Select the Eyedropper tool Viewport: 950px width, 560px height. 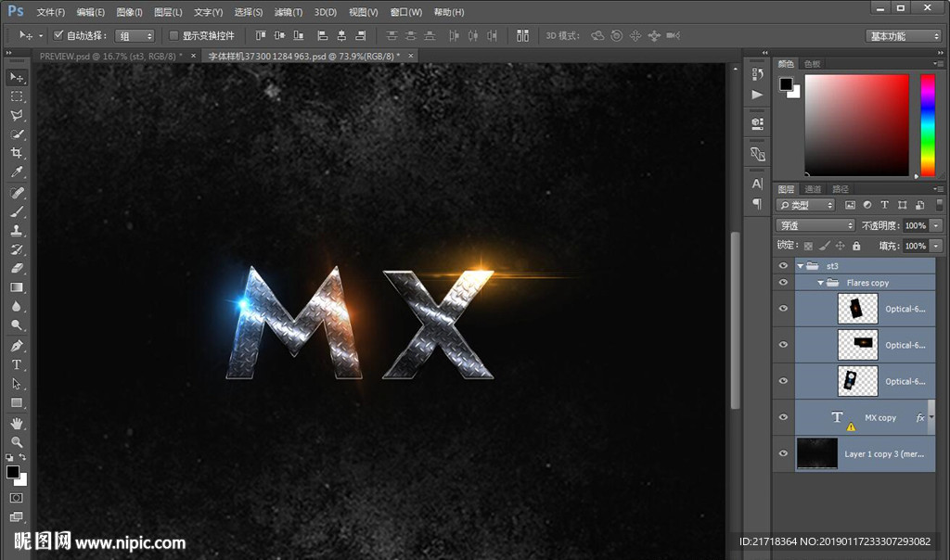pos(17,172)
